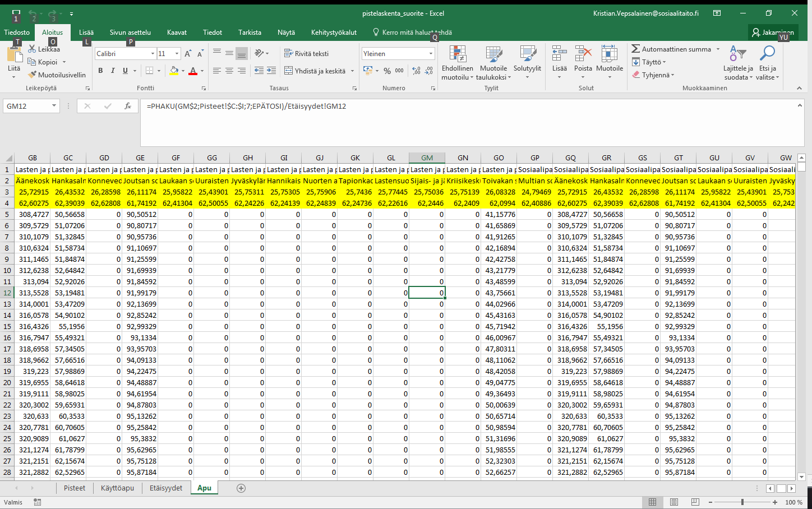Decrease the cell indent
The image size is (812, 509).
259,71
